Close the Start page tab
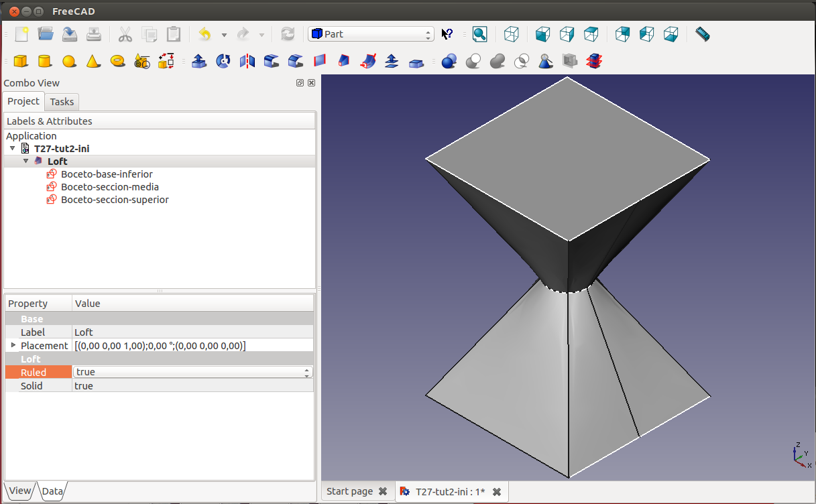 tap(383, 491)
